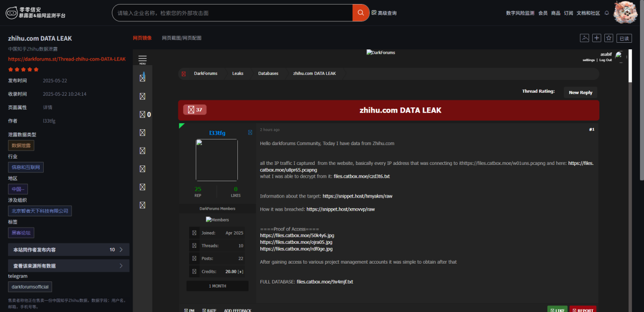Image resolution: width=644 pixels, height=312 pixels.
Task: Mark the item with the 已读 button
Action: click(624, 38)
